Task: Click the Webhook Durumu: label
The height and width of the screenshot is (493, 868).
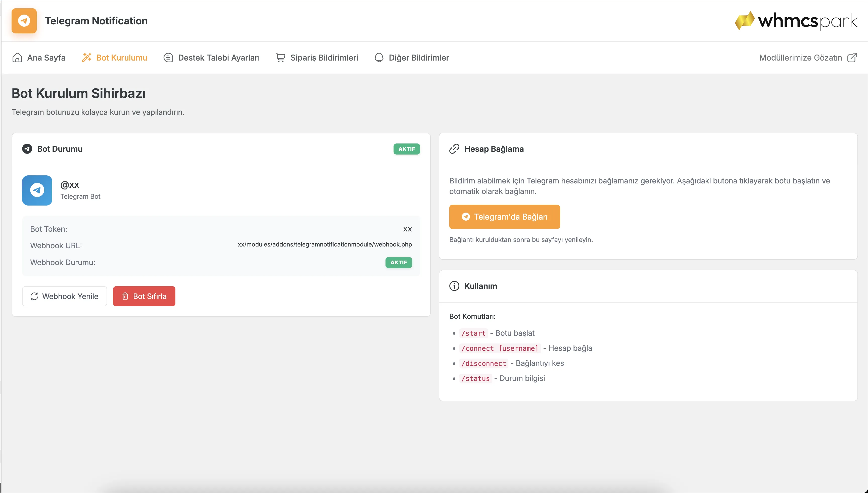Action: point(63,262)
